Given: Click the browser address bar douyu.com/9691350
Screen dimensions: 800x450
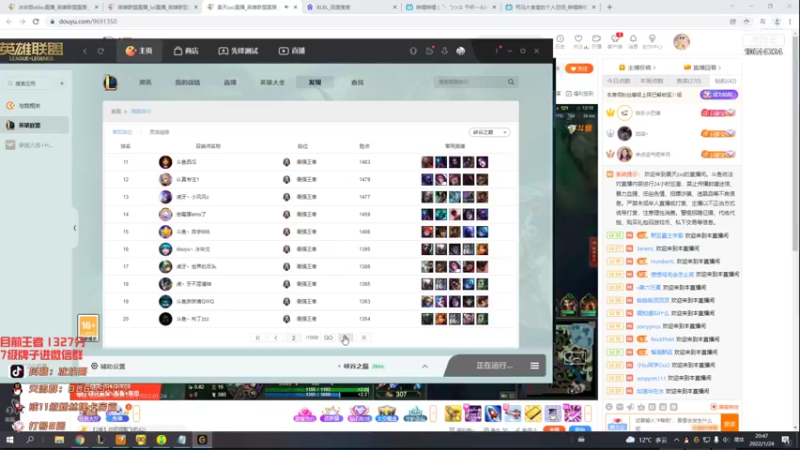Looking at the screenshot, I should (x=88, y=21).
